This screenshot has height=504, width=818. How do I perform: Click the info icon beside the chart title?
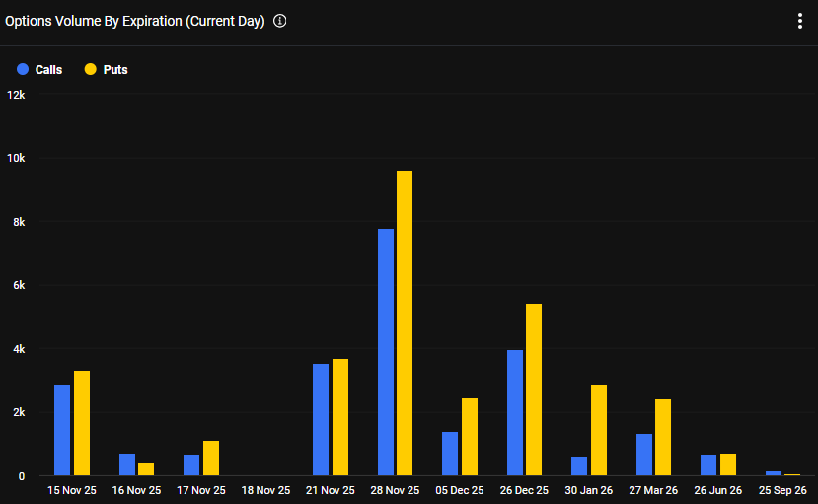point(280,22)
